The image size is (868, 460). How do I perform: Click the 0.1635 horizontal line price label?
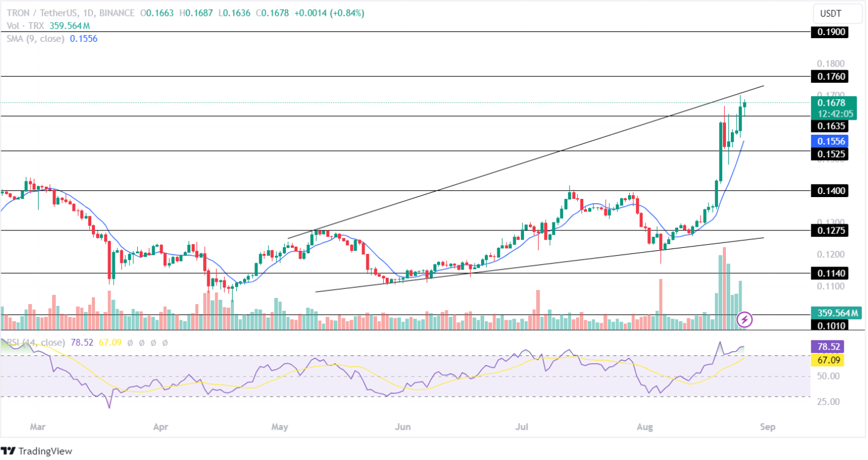coord(829,126)
